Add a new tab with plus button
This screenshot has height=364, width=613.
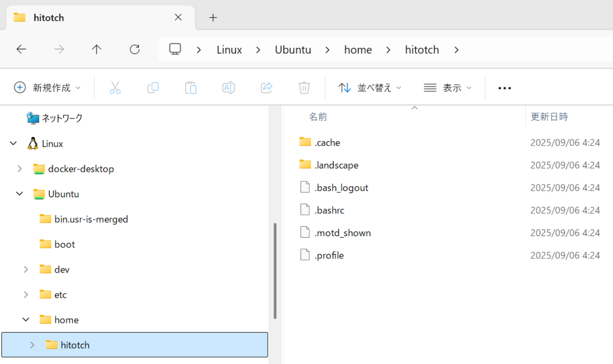pos(213,18)
